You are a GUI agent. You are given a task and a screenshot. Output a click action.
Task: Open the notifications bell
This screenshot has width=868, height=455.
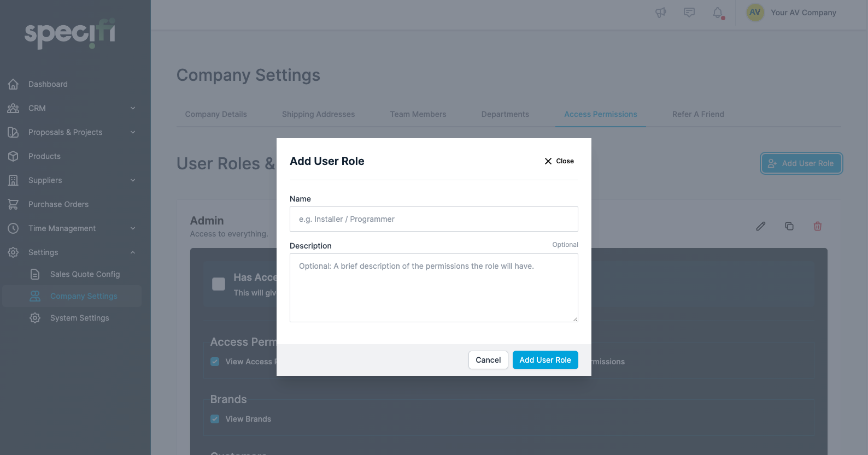pos(718,13)
